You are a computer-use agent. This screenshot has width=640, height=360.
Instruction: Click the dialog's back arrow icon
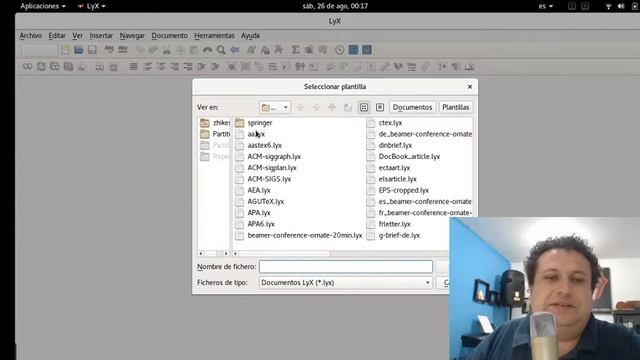tap(300, 107)
